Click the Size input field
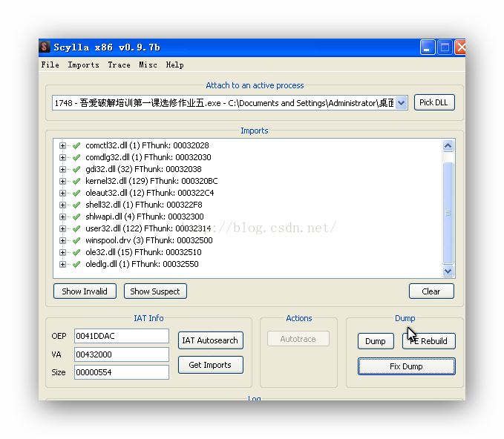The height and width of the screenshot is (439, 504). coord(122,372)
